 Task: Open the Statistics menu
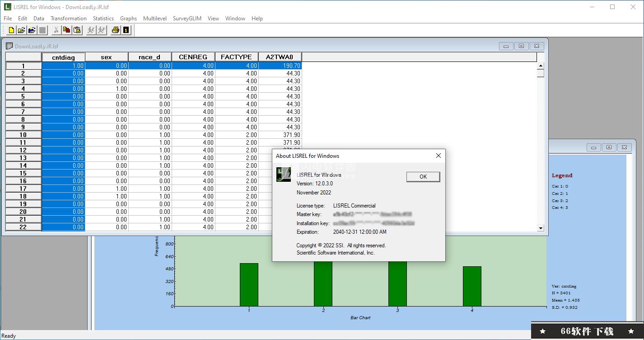(103, 19)
